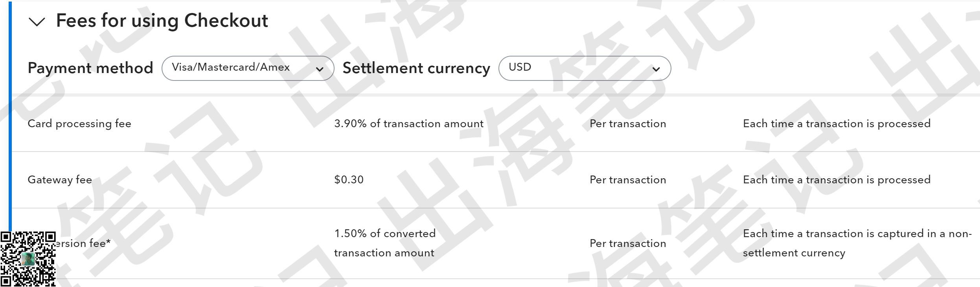Select the Card processing fee row label
The height and width of the screenshot is (287, 980).
coord(79,124)
